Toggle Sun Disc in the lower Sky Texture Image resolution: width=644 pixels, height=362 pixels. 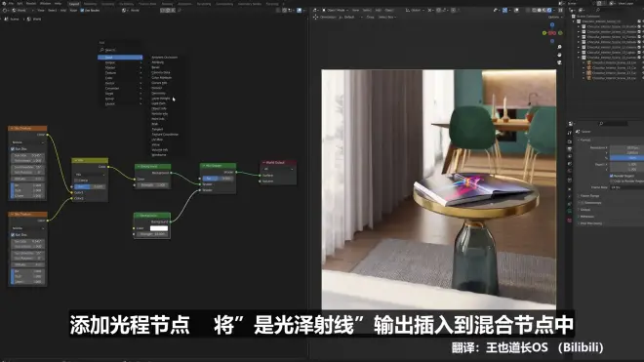coord(13,234)
